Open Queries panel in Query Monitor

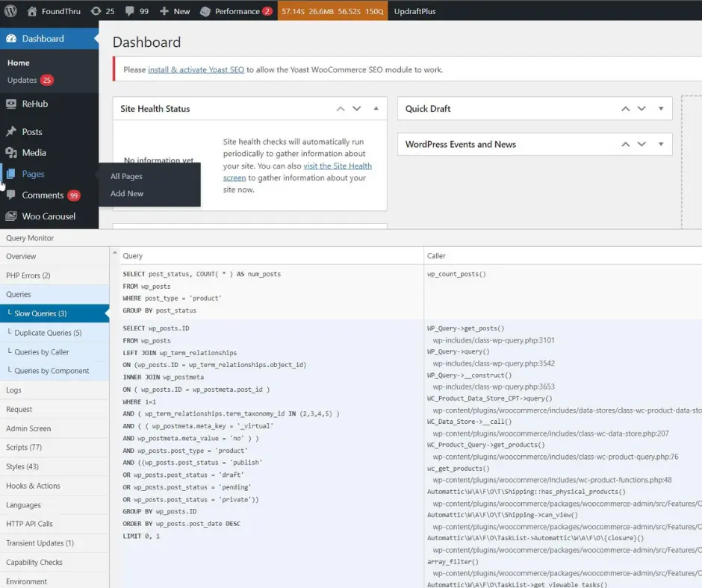(55, 295)
